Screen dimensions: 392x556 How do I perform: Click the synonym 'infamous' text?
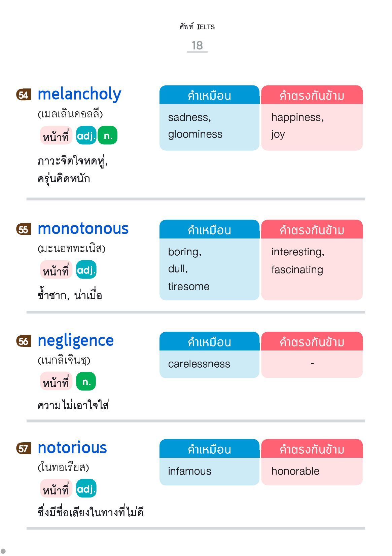[x=190, y=471]
